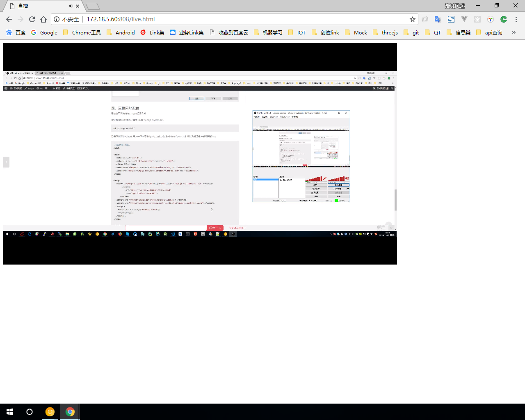Open Cortana search circle on taskbar
The height and width of the screenshot is (420, 525).
30,412
